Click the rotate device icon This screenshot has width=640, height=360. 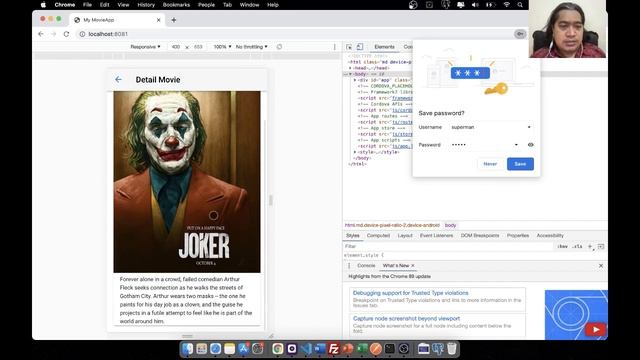279,47
